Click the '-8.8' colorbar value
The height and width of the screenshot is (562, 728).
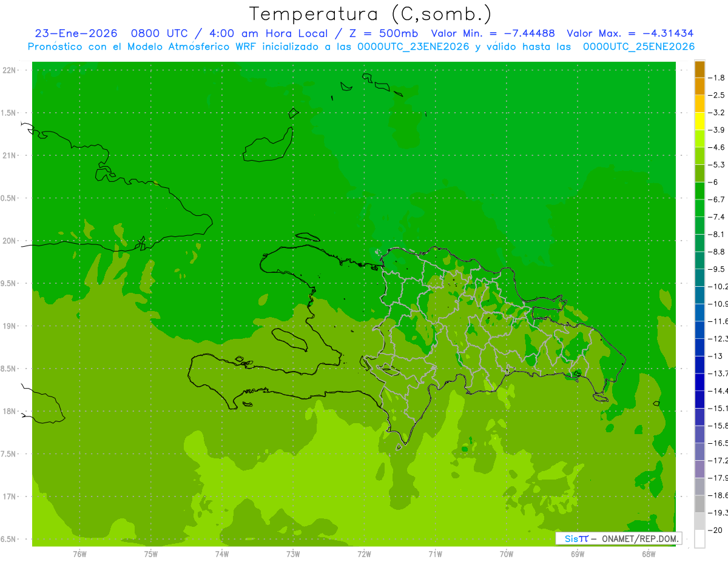716,252
